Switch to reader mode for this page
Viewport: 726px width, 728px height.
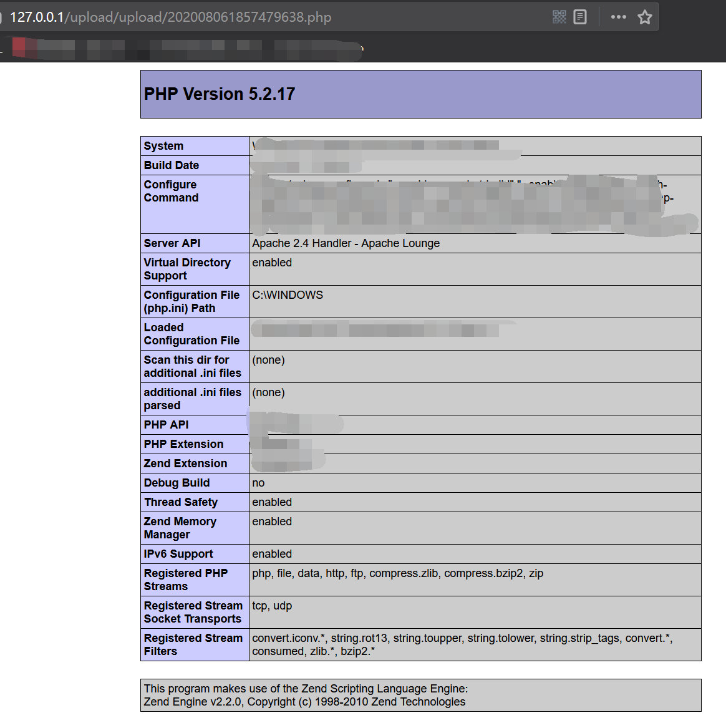[x=580, y=17]
